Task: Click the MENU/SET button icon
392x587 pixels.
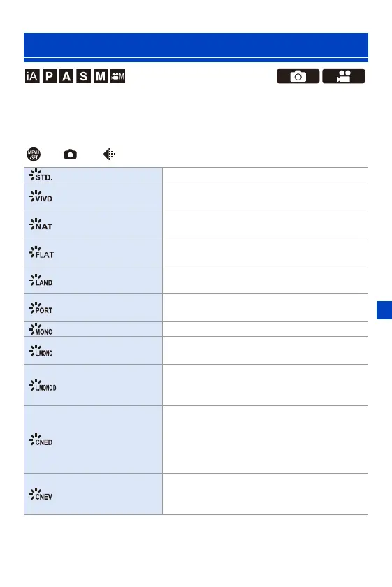Action: tap(34, 154)
